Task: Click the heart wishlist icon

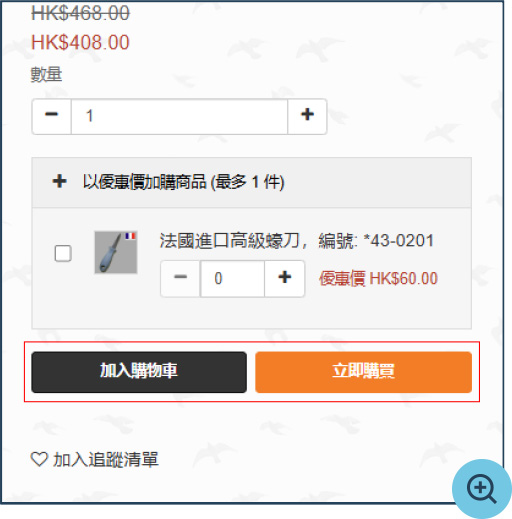Action: click(39, 459)
